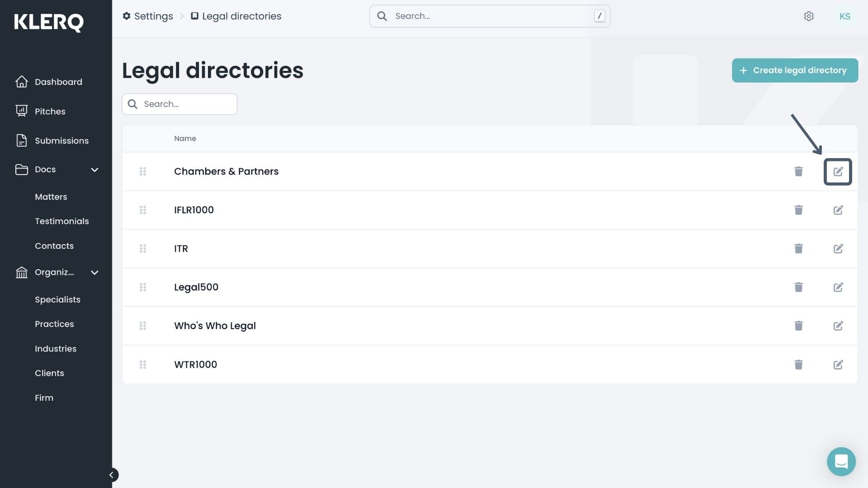Open the Firm page

click(x=44, y=398)
